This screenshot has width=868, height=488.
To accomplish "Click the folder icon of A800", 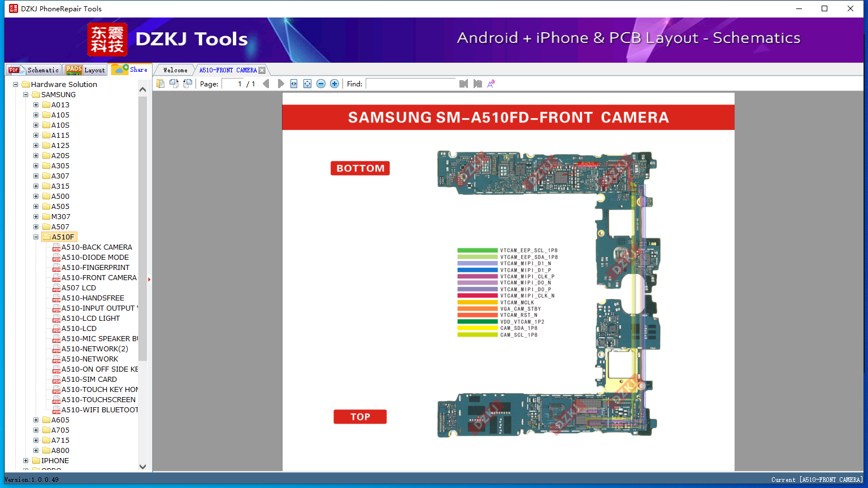I will coord(46,450).
